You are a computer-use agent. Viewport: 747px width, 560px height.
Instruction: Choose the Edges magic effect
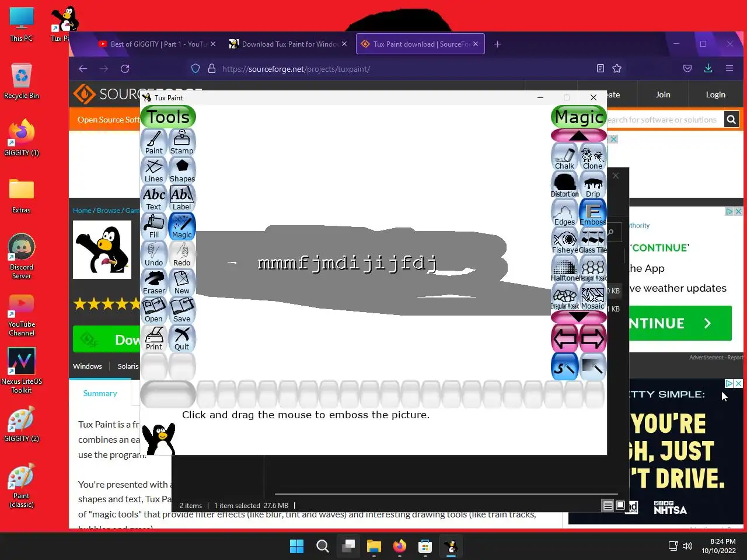(x=565, y=213)
